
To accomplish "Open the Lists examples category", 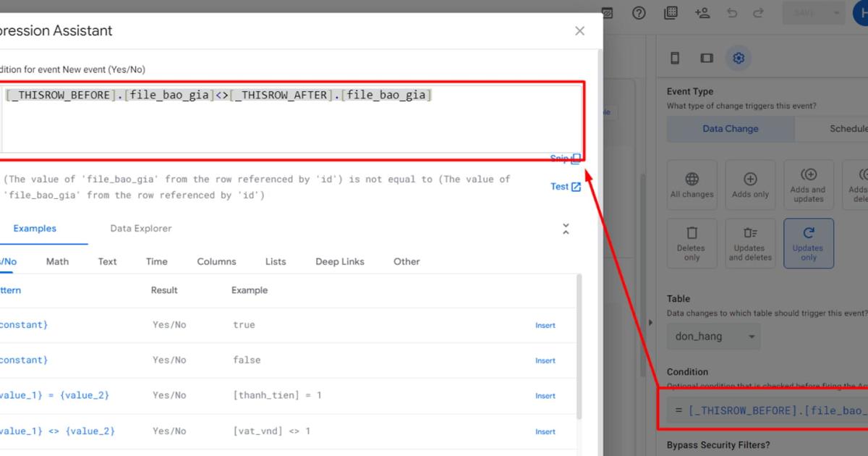I will (x=276, y=261).
